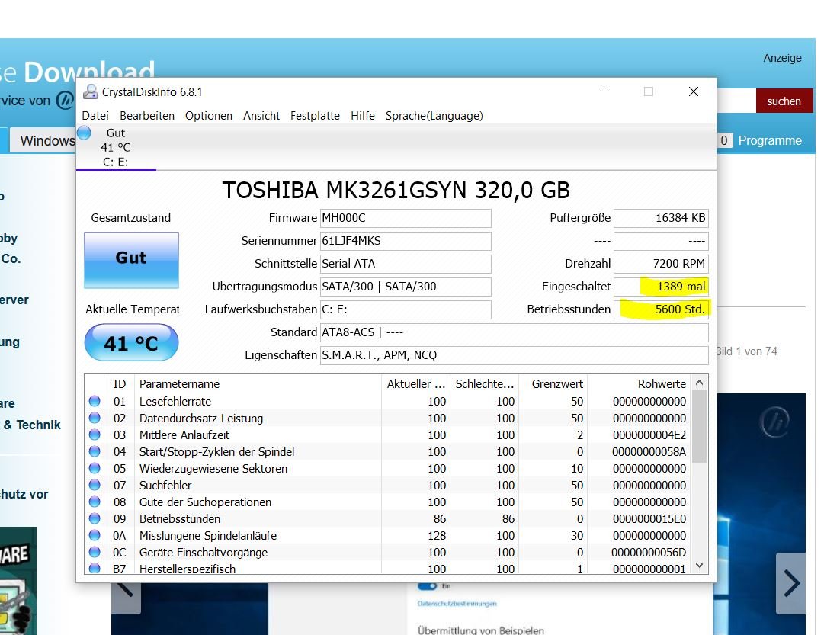Open the Sprache(Language) menu
Viewport: 840px width, 635px height.
pos(434,116)
